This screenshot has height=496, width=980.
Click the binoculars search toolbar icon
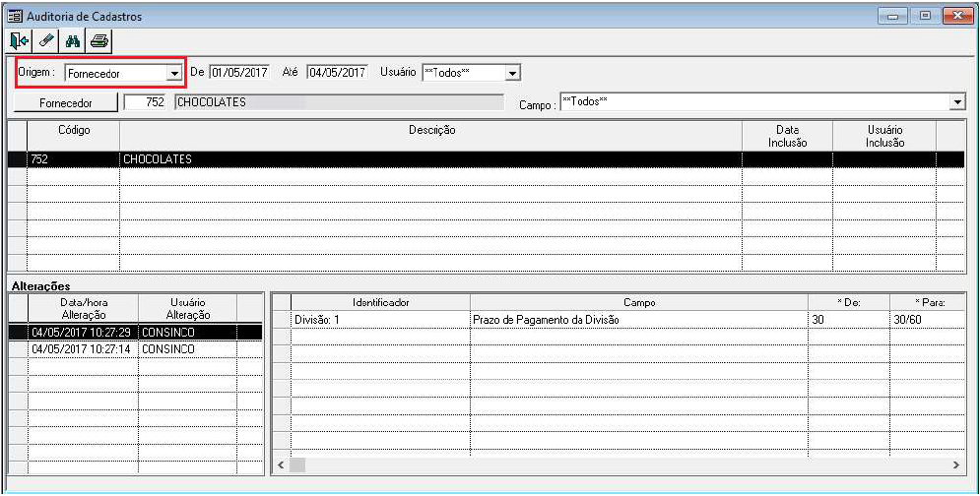point(73,41)
